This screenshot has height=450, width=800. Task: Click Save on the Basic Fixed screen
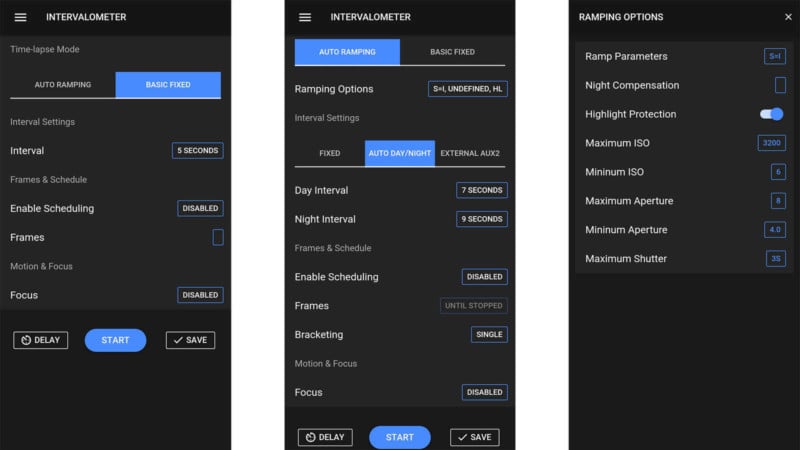[190, 340]
